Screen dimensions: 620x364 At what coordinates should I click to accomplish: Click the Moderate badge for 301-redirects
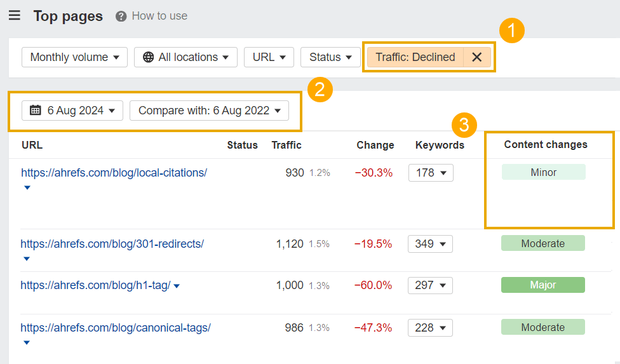543,243
